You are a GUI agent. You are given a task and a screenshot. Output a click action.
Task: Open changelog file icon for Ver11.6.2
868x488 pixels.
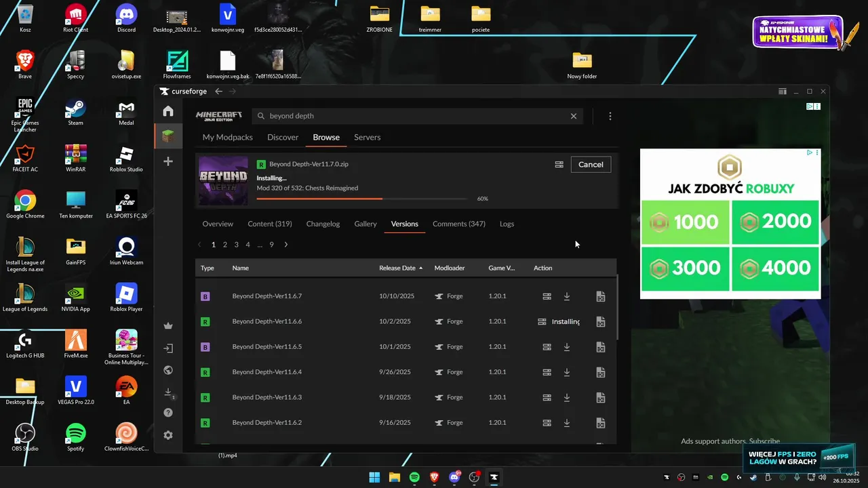[600, 423]
